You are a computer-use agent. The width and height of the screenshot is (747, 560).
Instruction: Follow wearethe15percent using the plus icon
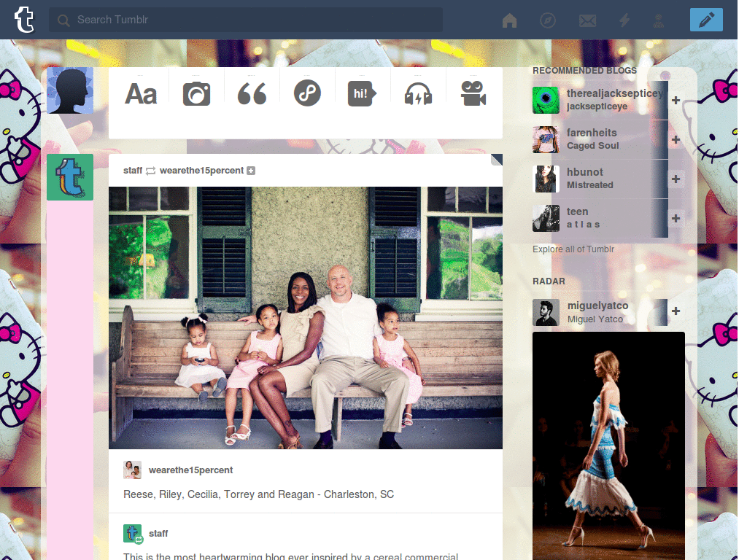(251, 171)
